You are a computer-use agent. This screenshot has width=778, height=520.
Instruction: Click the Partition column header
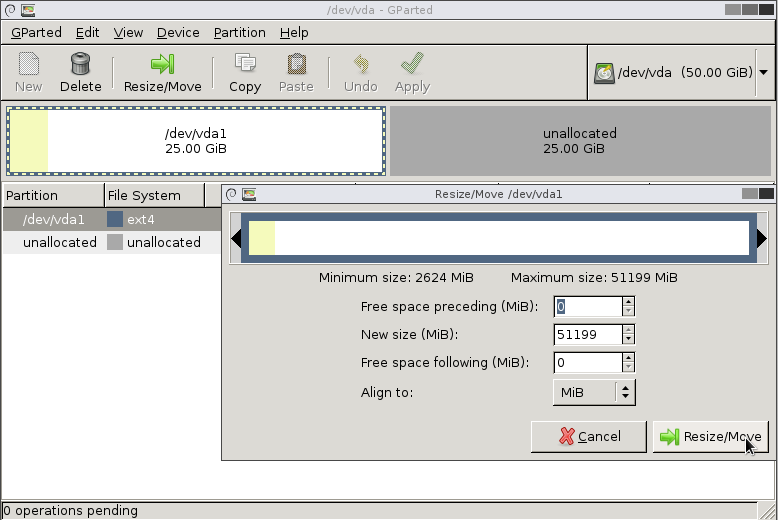coord(53,195)
